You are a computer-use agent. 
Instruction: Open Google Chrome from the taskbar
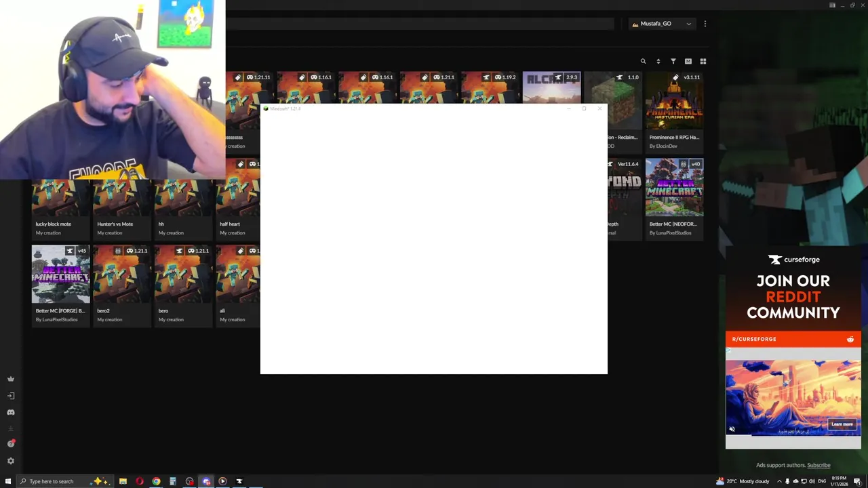pyautogui.click(x=156, y=481)
